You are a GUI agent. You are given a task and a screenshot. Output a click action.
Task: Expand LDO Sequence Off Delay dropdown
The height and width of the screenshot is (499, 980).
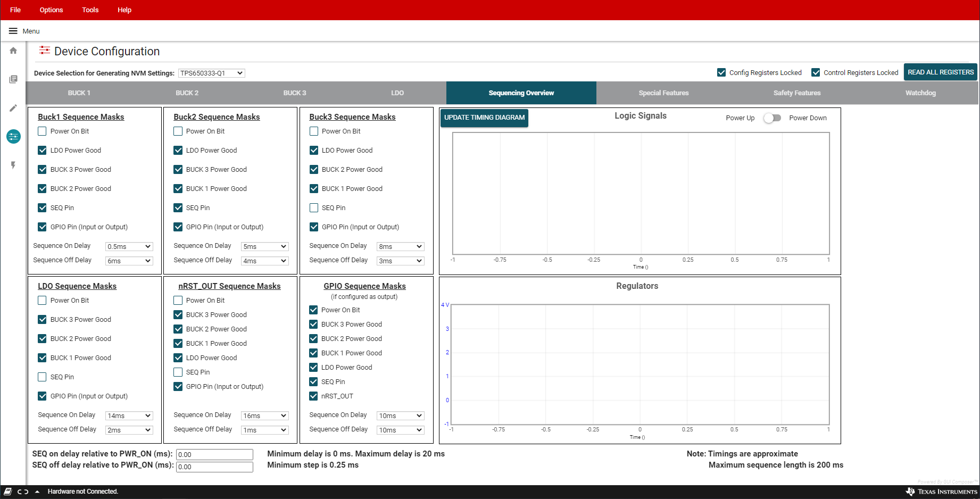click(129, 430)
